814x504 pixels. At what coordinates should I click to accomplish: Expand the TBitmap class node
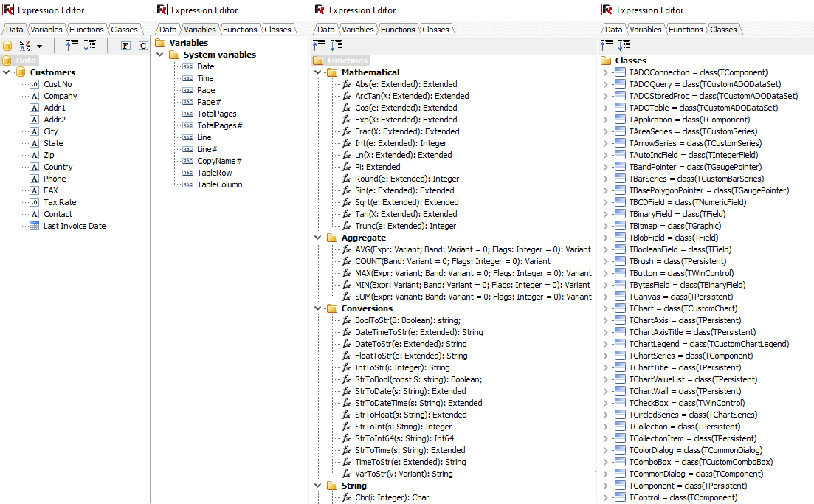605,226
